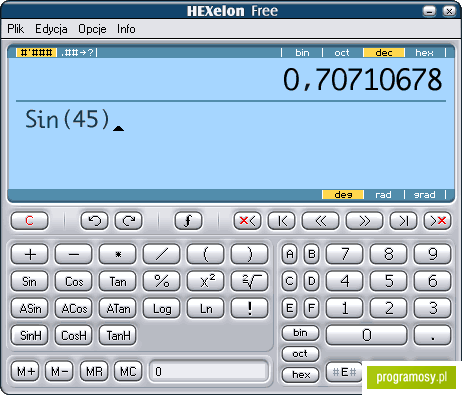Click the ACos button

[x=74, y=308]
